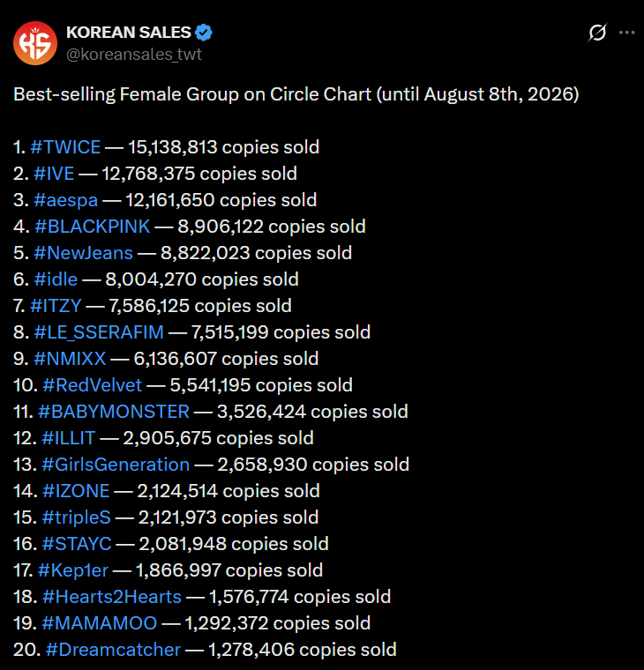Screen dimensions: 644x670
Task: Click the Grok icon beside the options
Action: point(597,33)
